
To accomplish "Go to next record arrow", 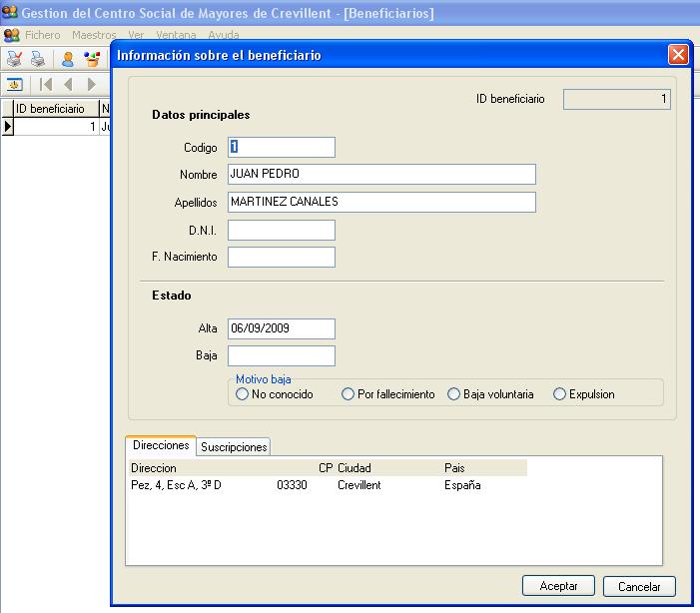I will click(x=92, y=85).
